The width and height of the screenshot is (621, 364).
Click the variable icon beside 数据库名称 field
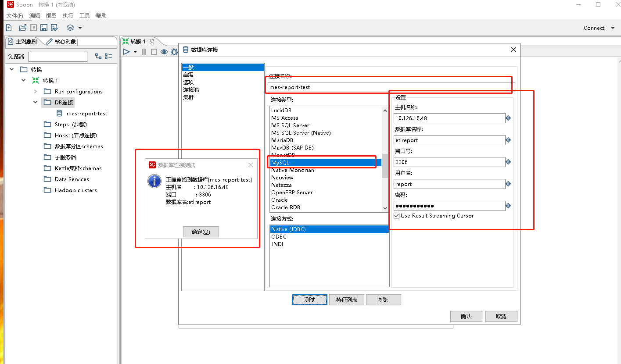click(508, 140)
